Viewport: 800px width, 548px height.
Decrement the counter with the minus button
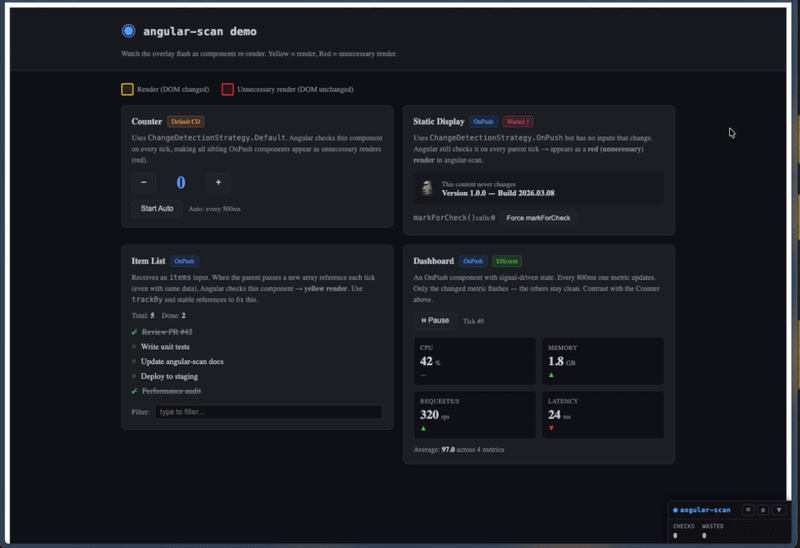click(x=144, y=182)
